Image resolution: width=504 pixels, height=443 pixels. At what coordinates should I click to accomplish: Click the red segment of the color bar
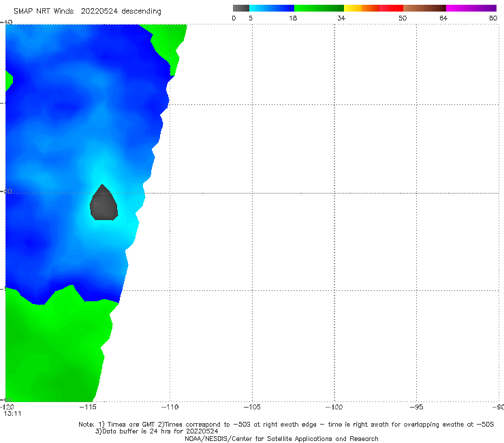tap(391, 8)
